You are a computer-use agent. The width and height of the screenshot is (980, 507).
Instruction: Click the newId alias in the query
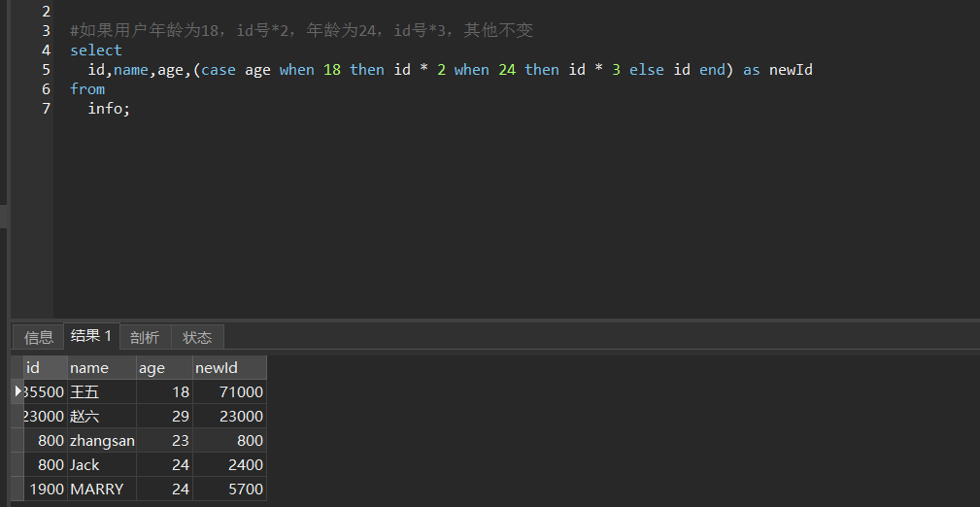[791, 69]
